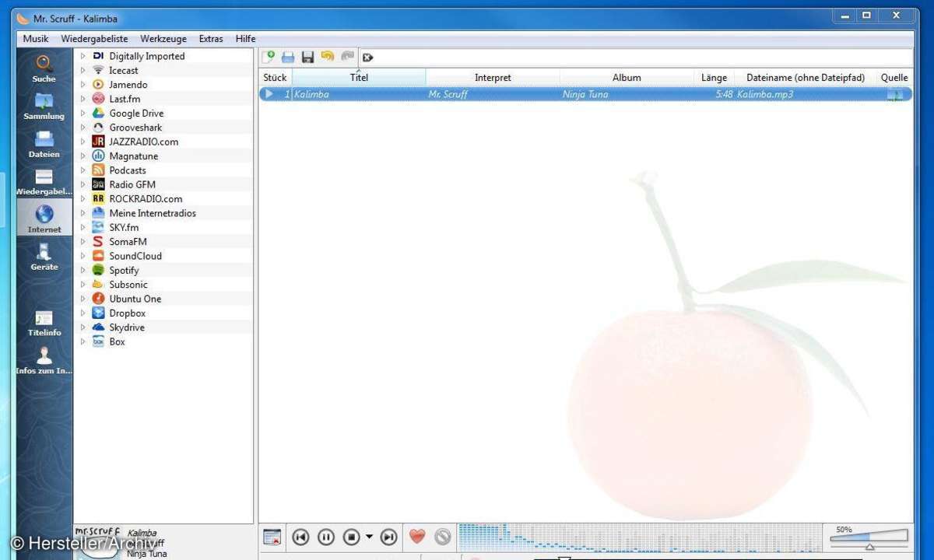Skip to next track
Viewport: 934px width, 560px height.
388,537
